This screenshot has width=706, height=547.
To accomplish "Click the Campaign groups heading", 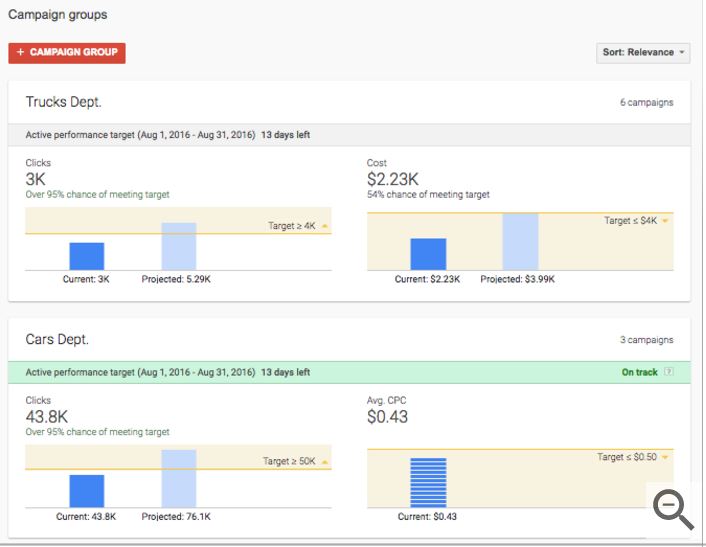I will 58,15.
